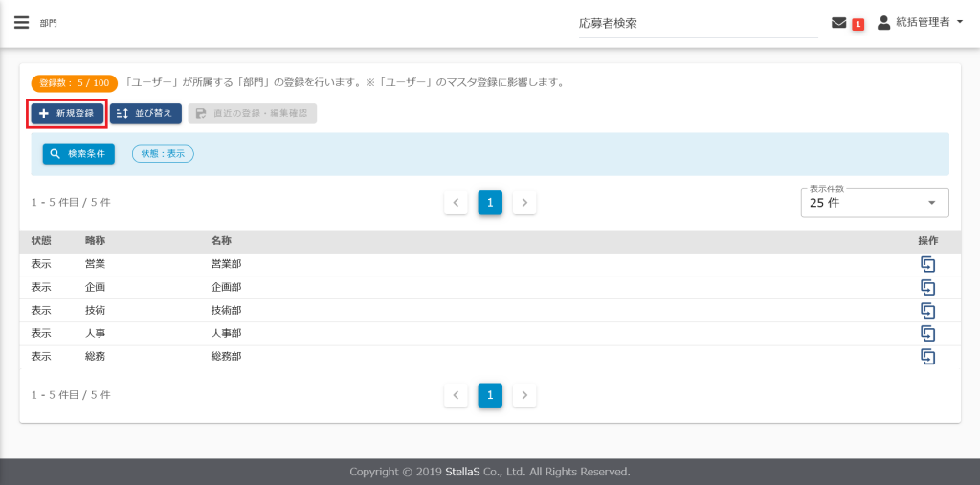Select page 1 in top pagination

point(490,203)
